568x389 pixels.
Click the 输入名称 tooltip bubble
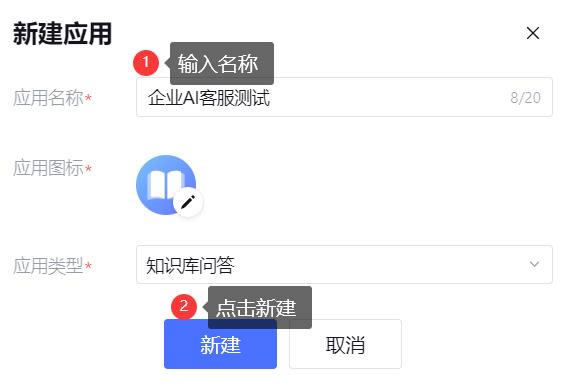(222, 63)
